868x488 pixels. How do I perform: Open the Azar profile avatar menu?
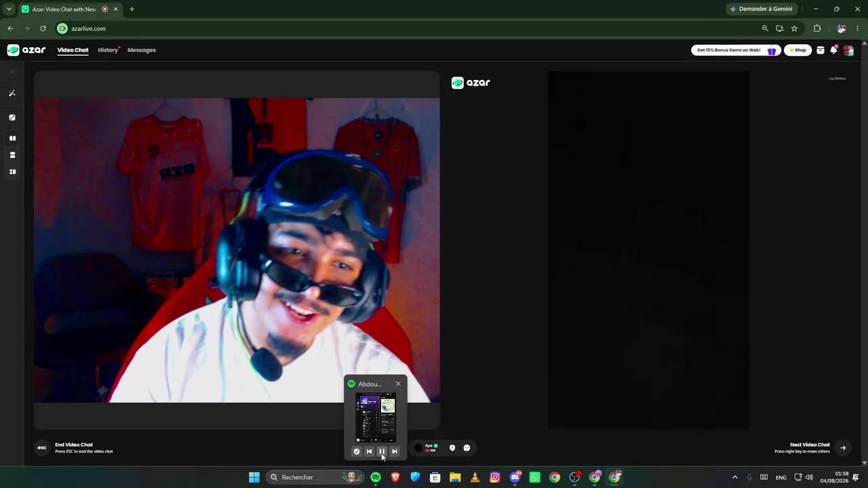click(848, 50)
